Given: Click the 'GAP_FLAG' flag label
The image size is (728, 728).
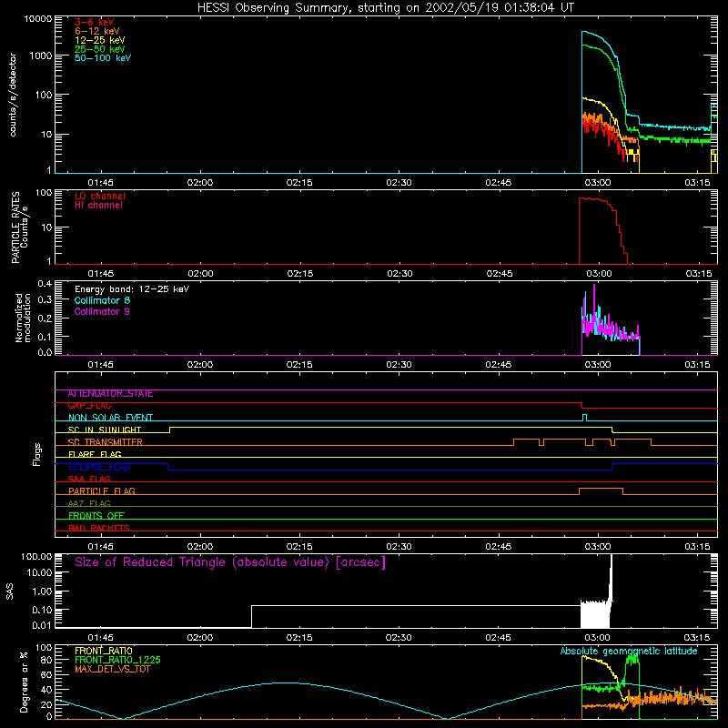Looking at the screenshot, I should (x=89, y=406).
